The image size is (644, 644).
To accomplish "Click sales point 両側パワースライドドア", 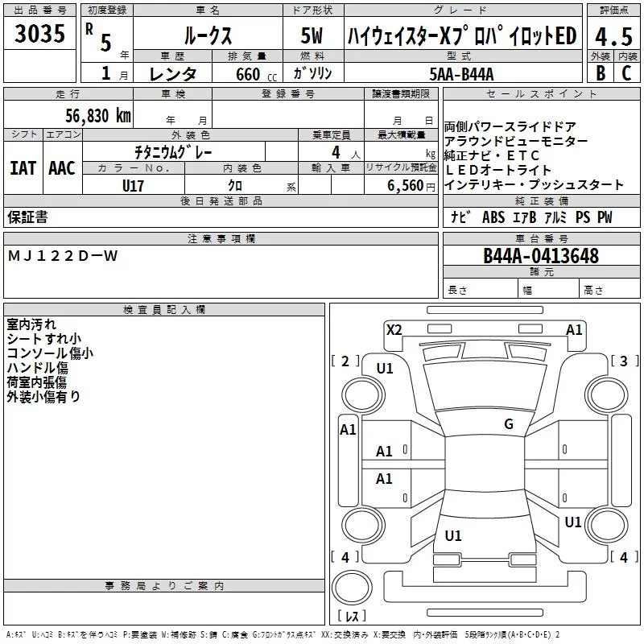I will [x=510, y=126].
